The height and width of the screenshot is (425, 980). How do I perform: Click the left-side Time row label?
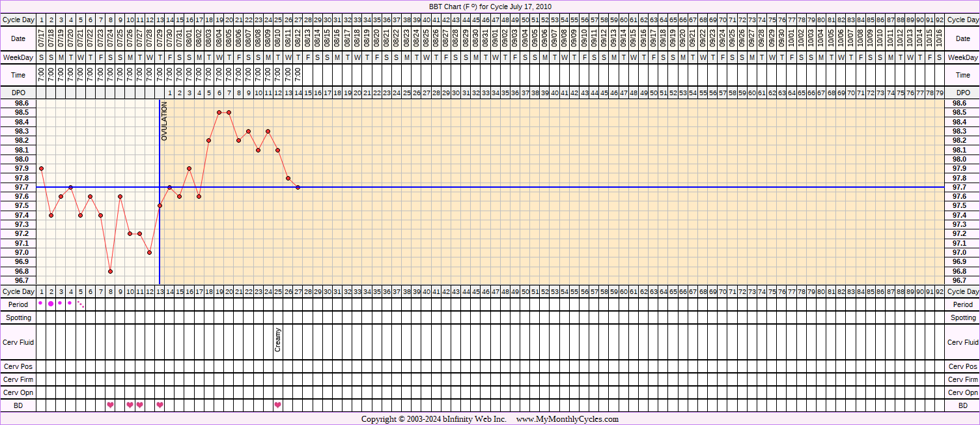[x=18, y=75]
